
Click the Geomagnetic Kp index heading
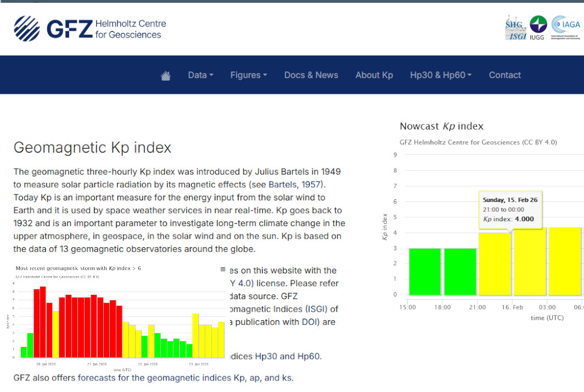[92, 148]
